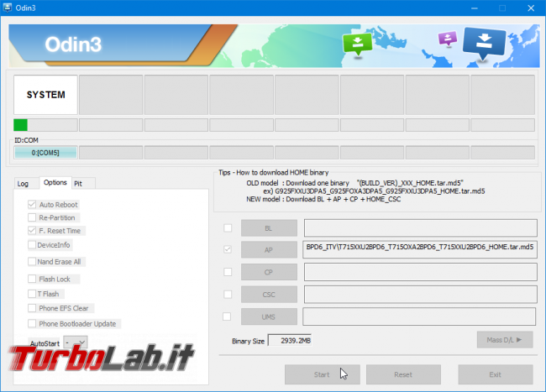
Task: Select the Options tab
Action: pyautogui.click(x=55, y=183)
